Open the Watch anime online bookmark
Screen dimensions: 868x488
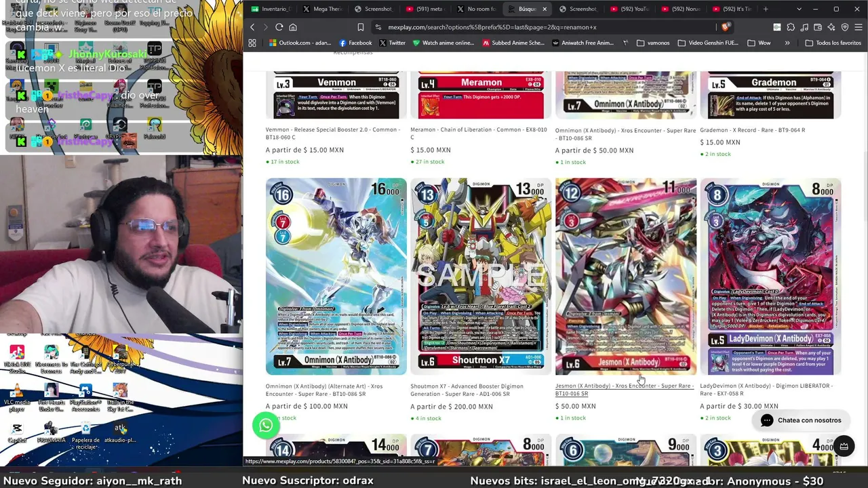443,43
